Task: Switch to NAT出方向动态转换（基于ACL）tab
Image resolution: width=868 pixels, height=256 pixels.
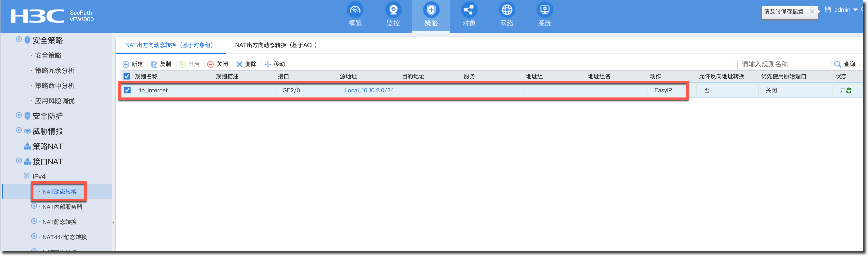Action: [x=276, y=45]
